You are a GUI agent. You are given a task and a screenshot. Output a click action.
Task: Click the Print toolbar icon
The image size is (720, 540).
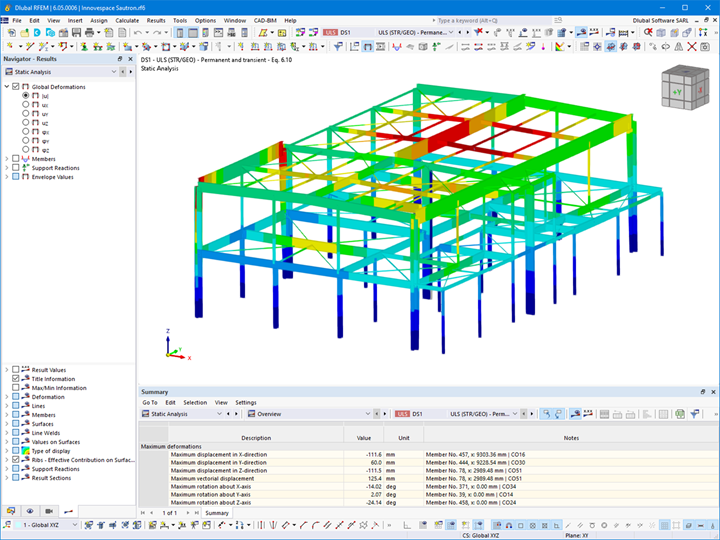click(90, 33)
